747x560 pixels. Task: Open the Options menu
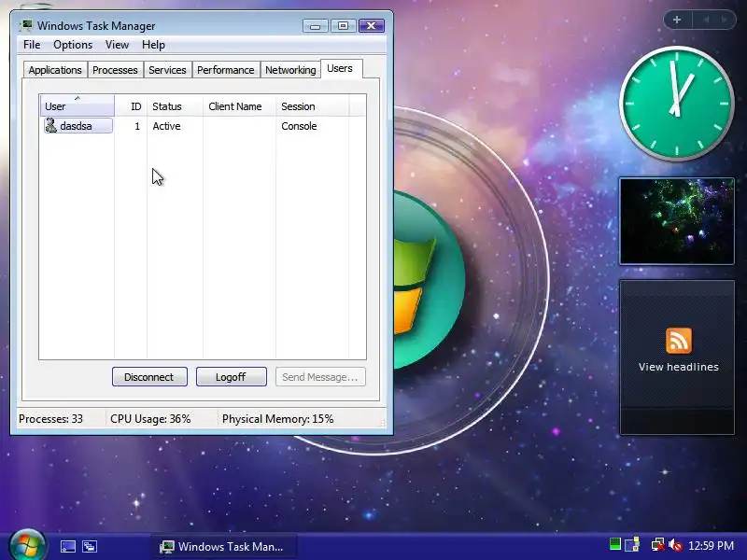(x=73, y=45)
